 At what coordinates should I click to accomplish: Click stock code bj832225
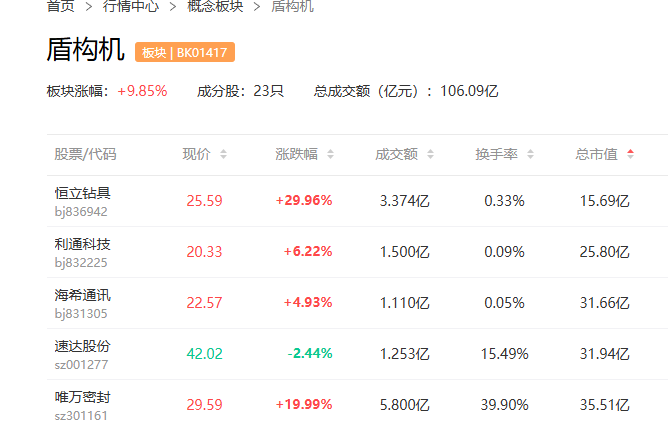tap(81, 263)
